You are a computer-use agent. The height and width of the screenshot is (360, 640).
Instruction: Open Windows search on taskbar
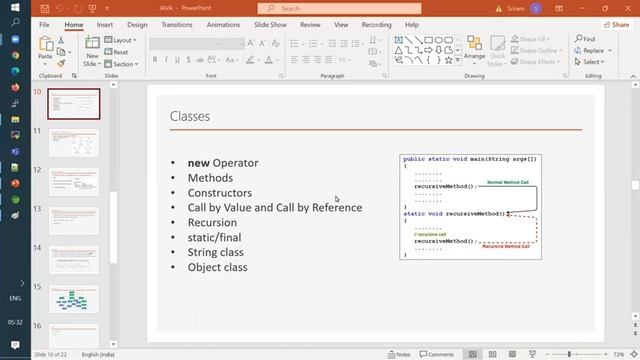coord(15,22)
